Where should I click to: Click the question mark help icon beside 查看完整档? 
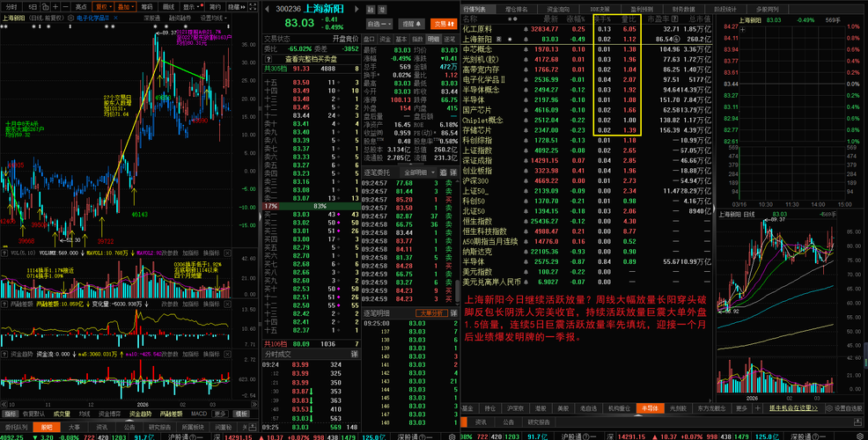tap(268, 59)
